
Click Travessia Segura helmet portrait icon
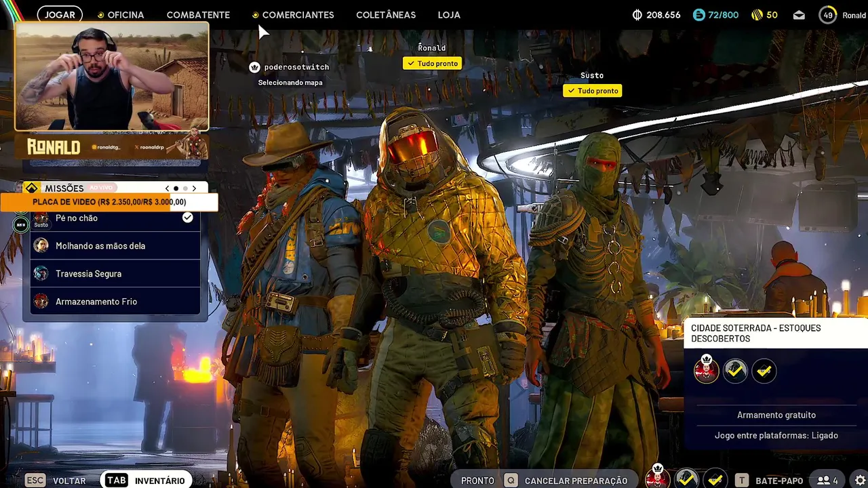41,274
